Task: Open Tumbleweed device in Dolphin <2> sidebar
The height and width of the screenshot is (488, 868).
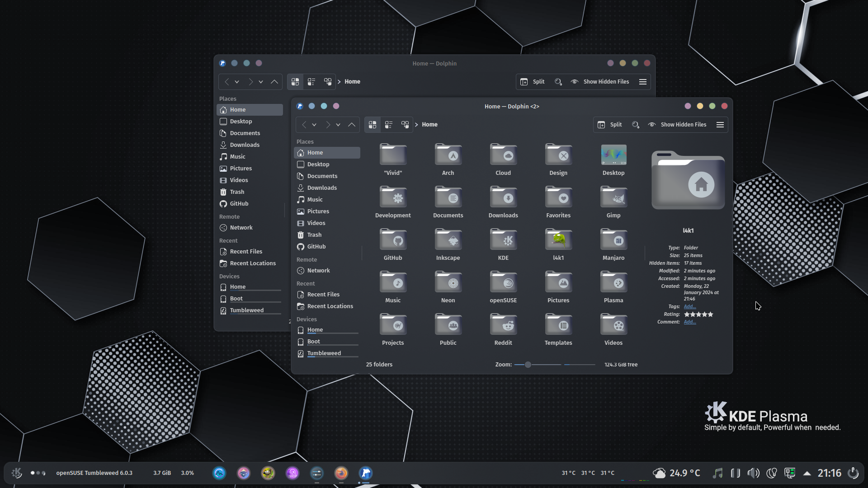Action: click(327, 353)
